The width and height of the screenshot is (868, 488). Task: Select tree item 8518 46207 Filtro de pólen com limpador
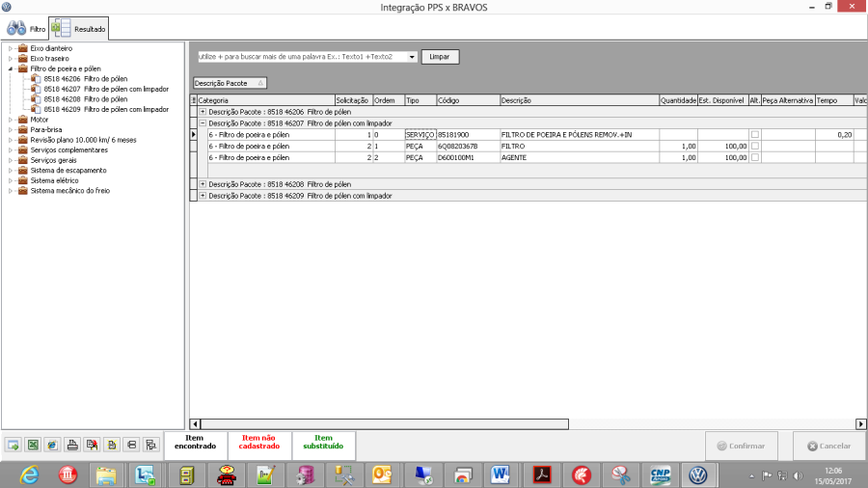pos(106,89)
